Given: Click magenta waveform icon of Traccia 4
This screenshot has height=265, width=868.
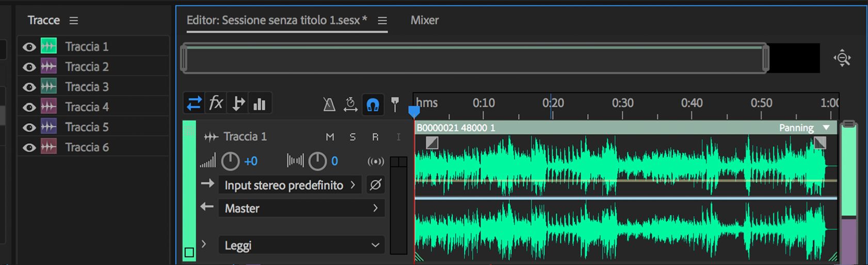Looking at the screenshot, I should click(x=49, y=107).
